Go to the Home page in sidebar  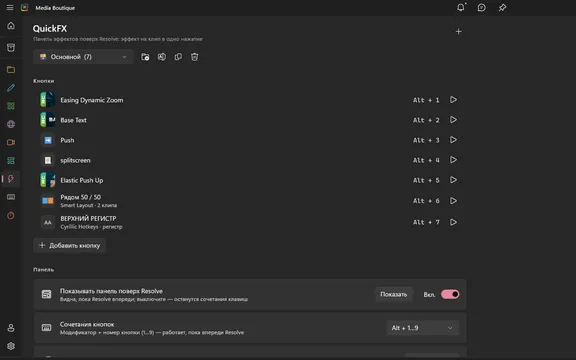pyautogui.click(x=11, y=26)
